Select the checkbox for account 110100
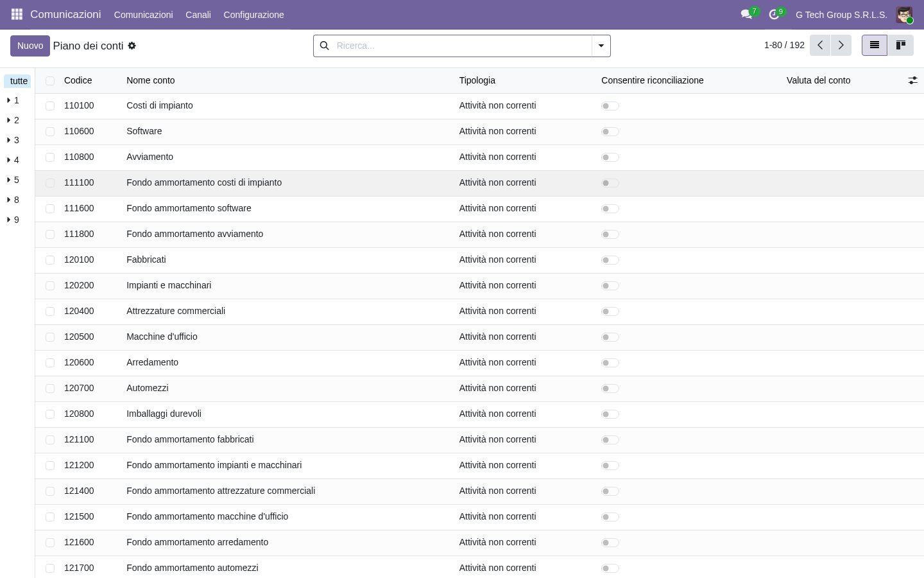 point(50,106)
